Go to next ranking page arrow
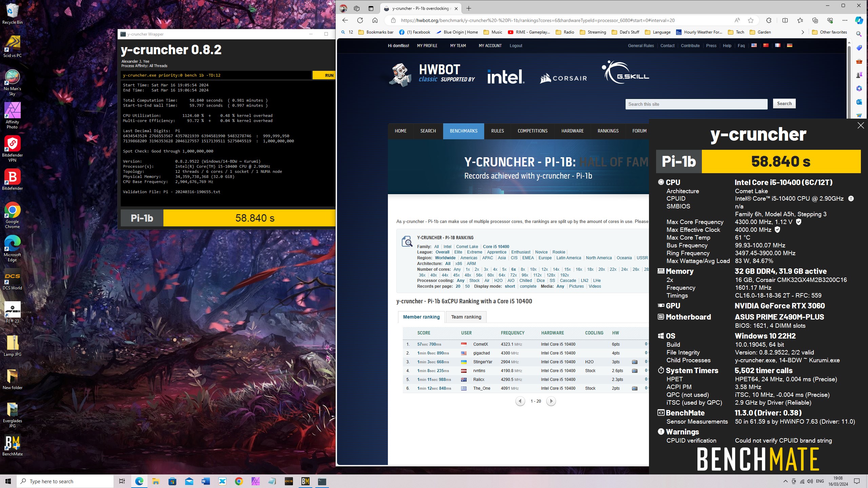 coord(551,401)
